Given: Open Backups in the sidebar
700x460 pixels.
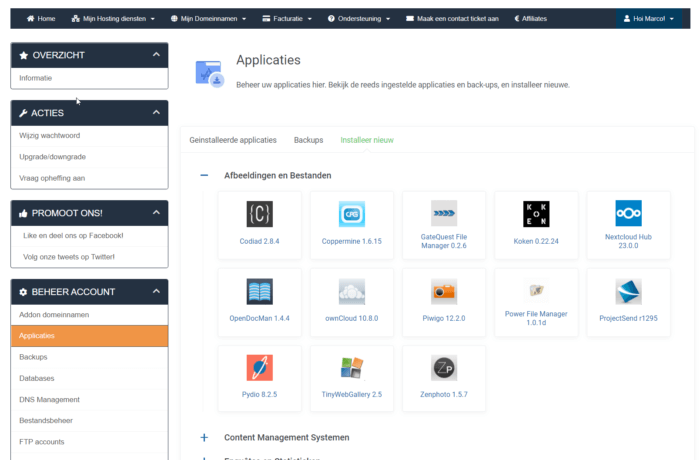Looking at the screenshot, I should (x=89, y=357).
